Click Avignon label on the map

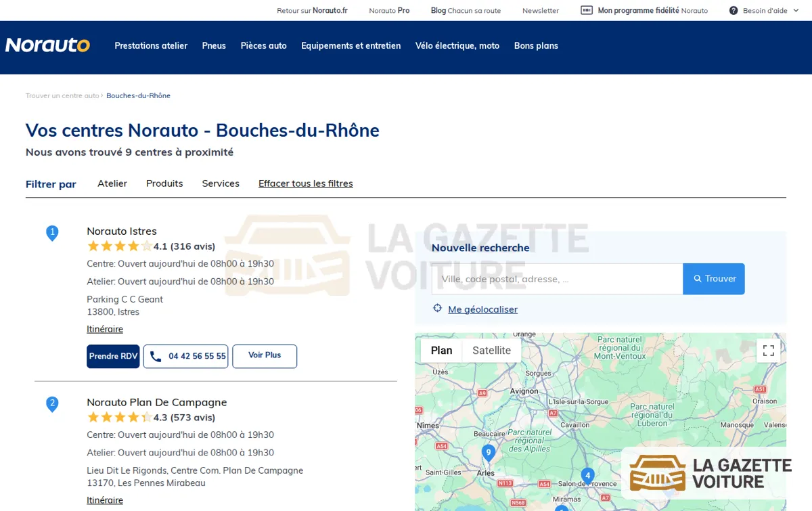[x=524, y=391]
